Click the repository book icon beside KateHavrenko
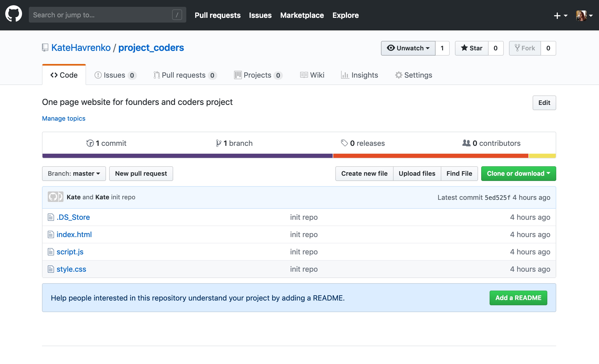Screen dimensions: 599x364 pos(45,48)
